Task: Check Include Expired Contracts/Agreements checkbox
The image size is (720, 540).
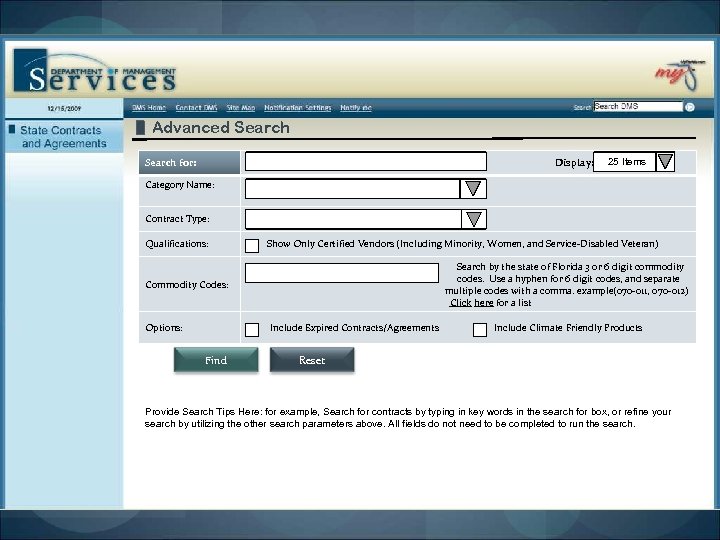Action: pos(252,329)
